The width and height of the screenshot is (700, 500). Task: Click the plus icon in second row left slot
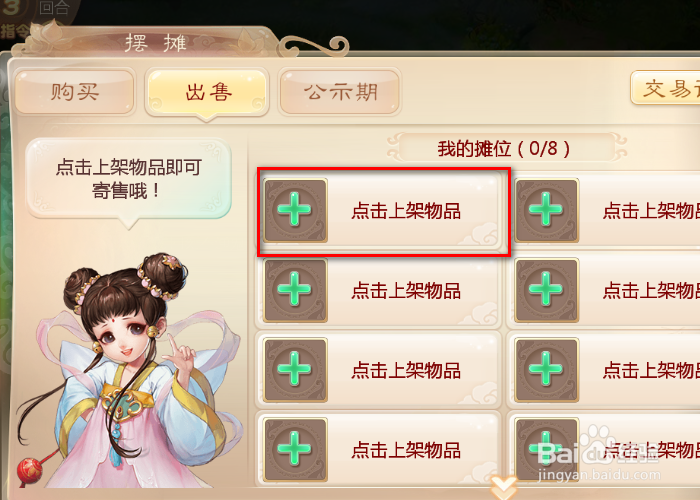tap(295, 290)
